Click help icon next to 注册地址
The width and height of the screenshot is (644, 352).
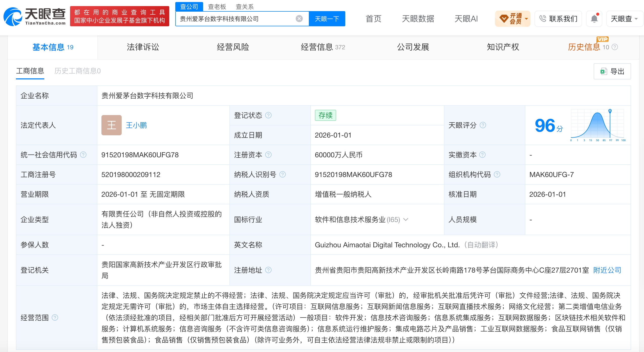[268, 270]
